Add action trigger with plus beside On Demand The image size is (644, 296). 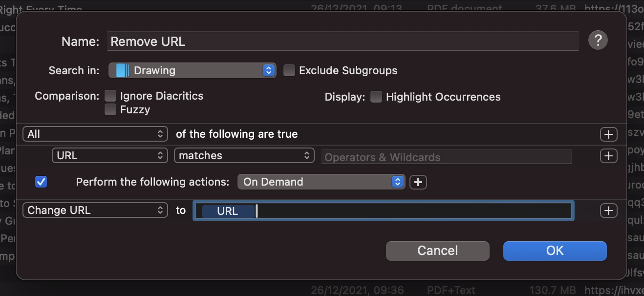tap(418, 182)
